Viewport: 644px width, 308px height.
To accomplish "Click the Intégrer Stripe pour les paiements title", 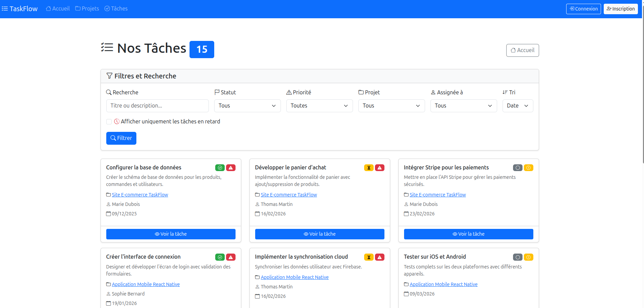I will pos(446,168).
